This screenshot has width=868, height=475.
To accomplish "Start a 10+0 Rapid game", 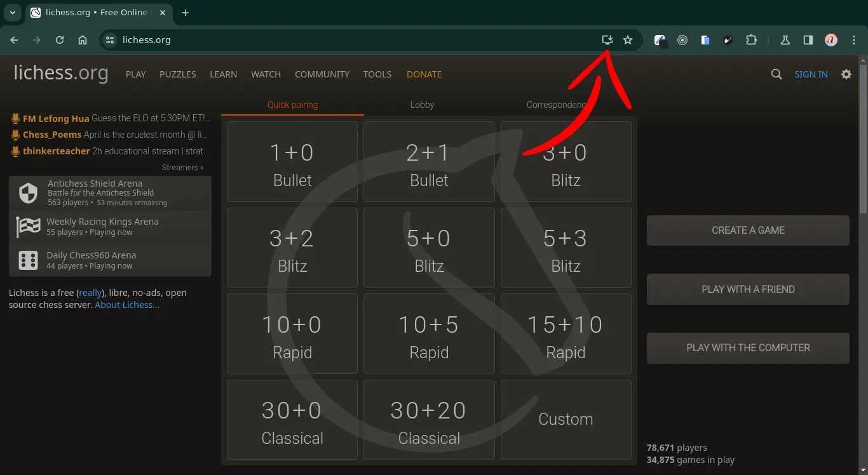I will (x=292, y=333).
